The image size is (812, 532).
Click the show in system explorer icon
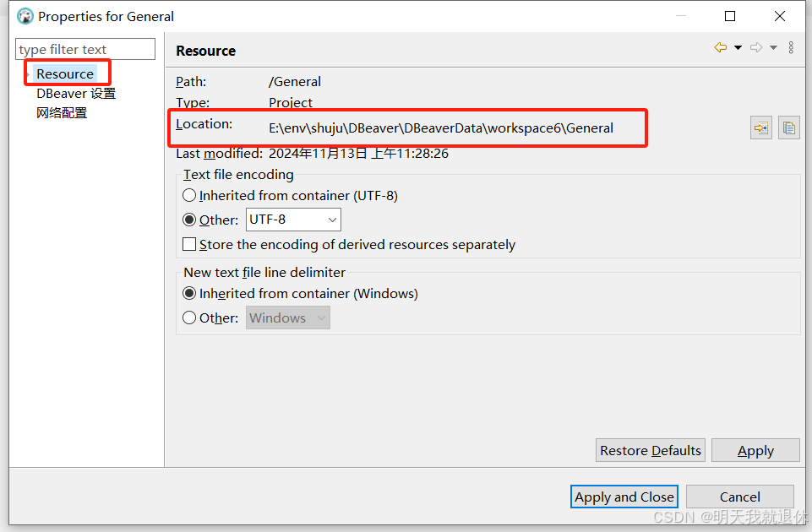pos(761,128)
